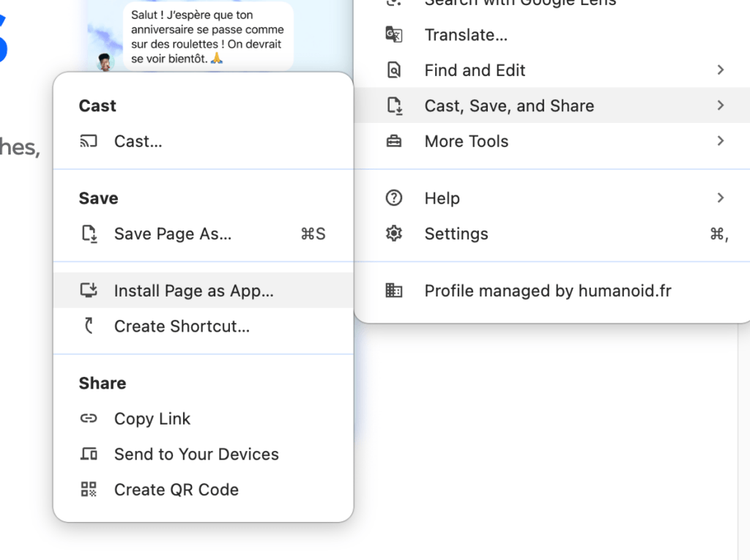This screenshot has height=560, width=750.
Task: Select the Create QR Code icon
Action: [x=89, y=489]
